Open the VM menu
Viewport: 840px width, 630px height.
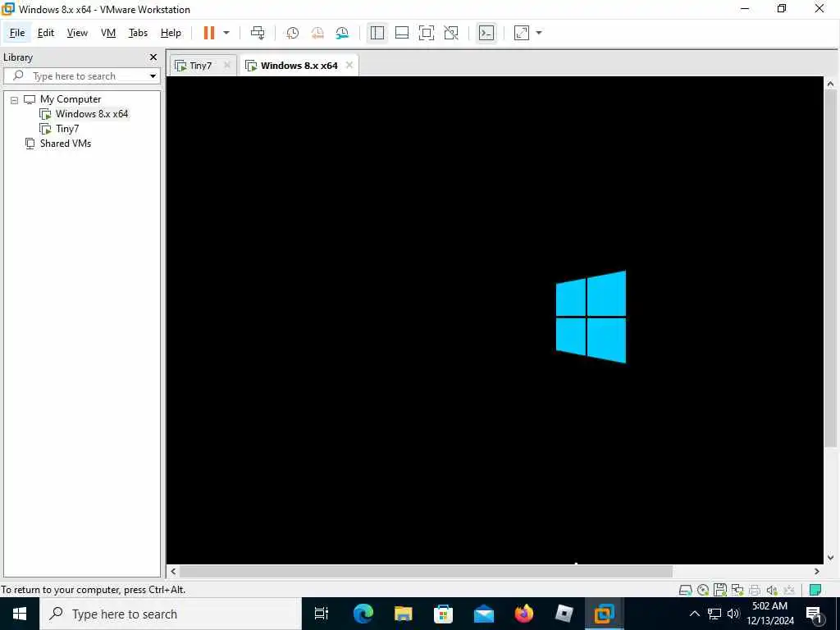[x=108, y=33]
